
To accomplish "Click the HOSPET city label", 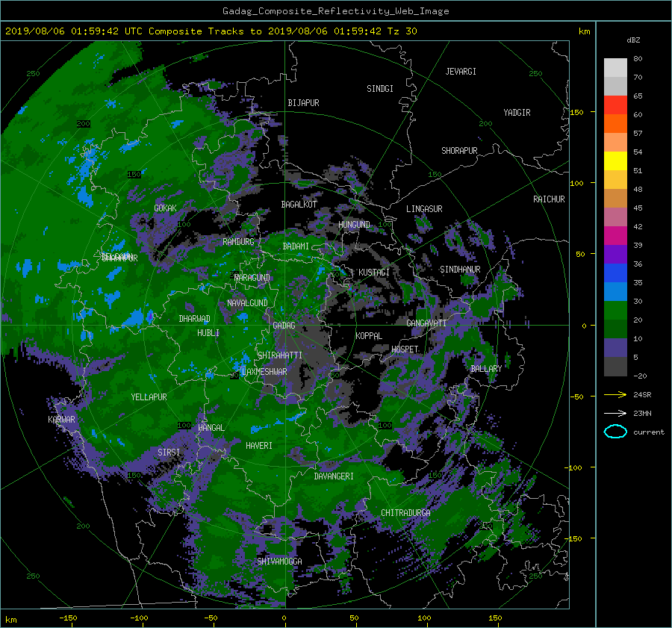I will pos(405,349).
